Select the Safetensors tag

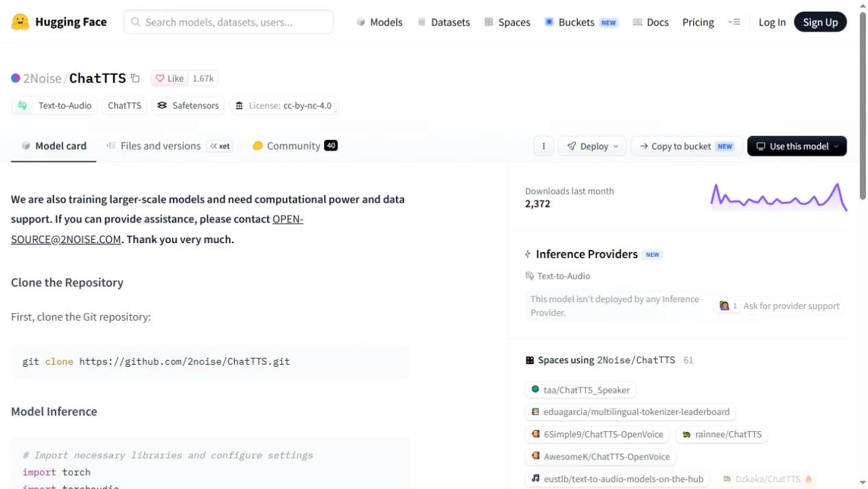[188, 106]
